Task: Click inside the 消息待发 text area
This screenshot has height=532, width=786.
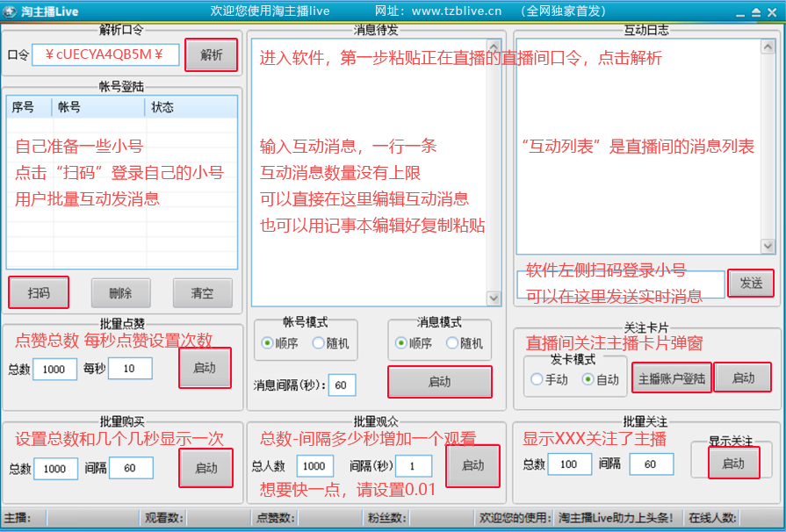Action: tap(369, 172)
